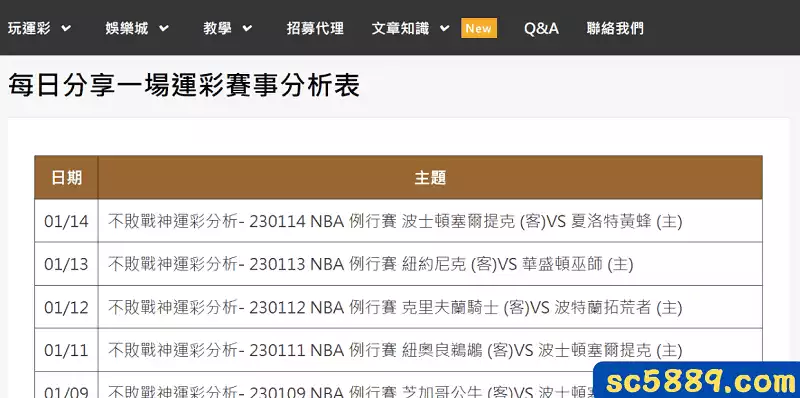Click the 01/13 date cell
800x398 pixels.
click(66, 264)
